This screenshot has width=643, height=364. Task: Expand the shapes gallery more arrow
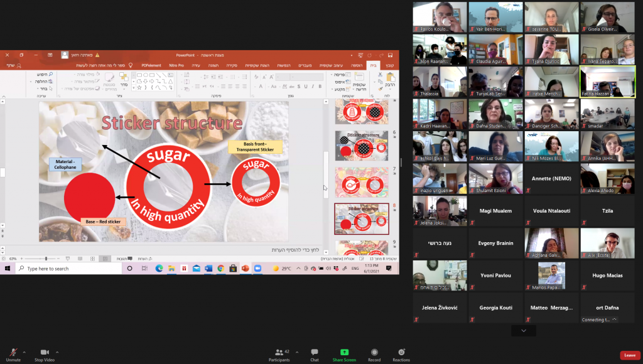[x=134, y=88]
